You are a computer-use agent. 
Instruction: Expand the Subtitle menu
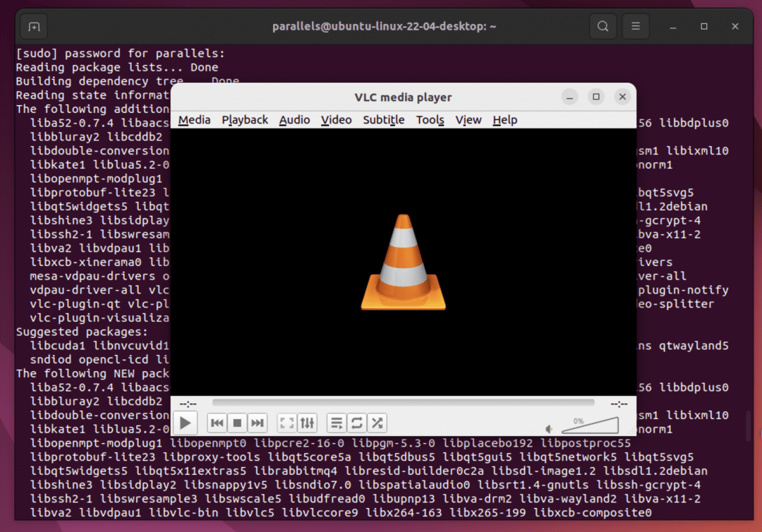(384, 120)
